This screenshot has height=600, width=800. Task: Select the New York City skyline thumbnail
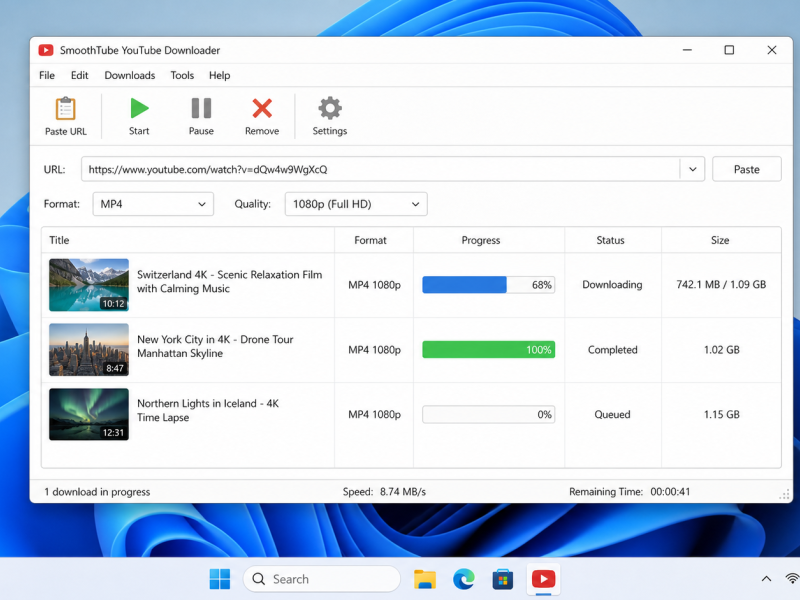pyautogui.click(x=89, y=349)
